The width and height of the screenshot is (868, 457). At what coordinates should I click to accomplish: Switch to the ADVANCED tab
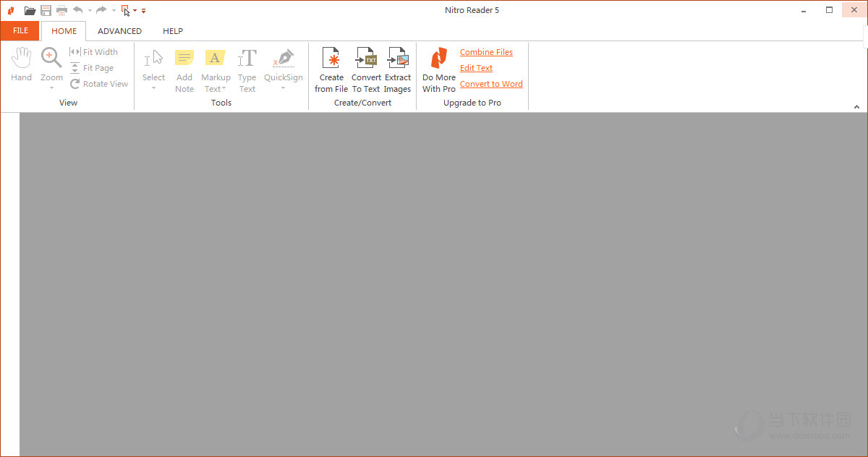[119, 31]
